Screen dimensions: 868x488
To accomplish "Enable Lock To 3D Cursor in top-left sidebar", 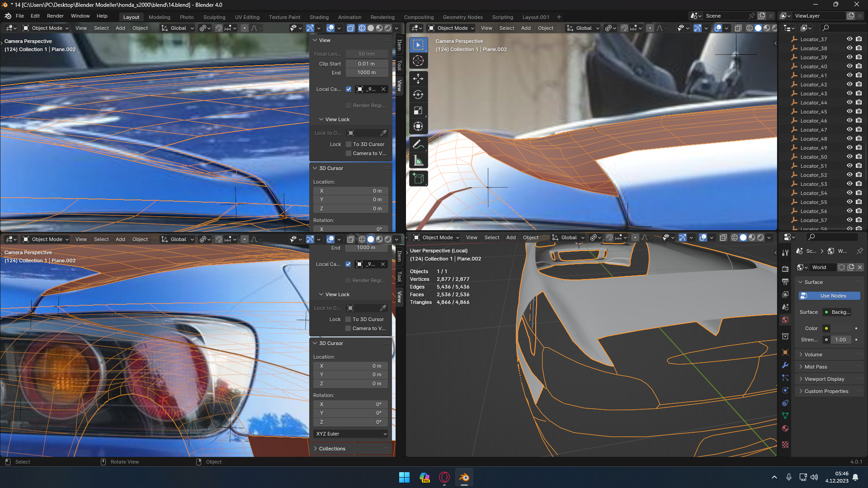I will point(349,144).
